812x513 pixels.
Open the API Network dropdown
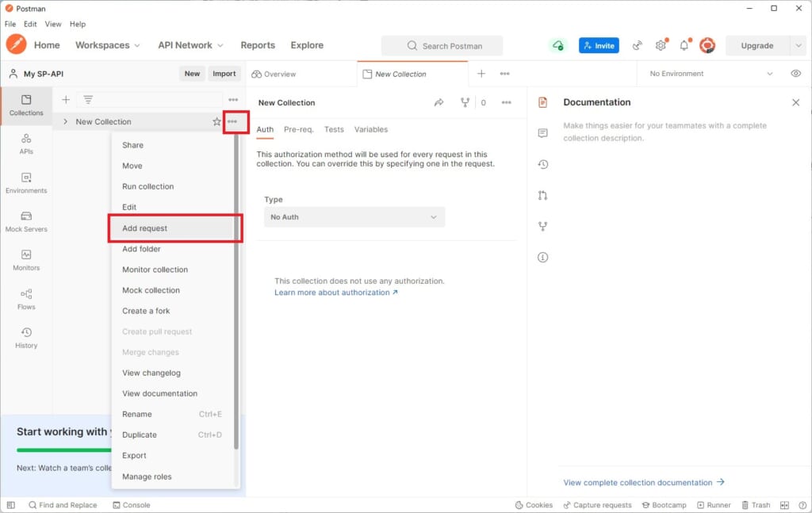point(190,45)
